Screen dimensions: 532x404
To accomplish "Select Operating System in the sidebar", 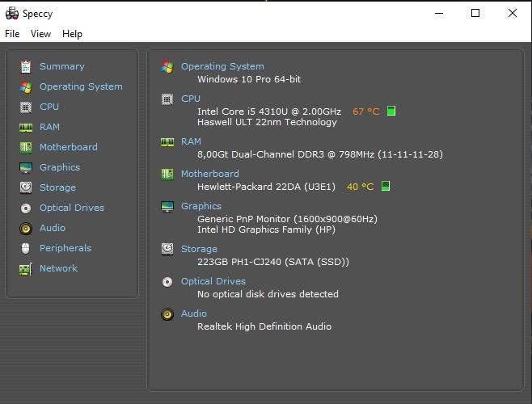I will [81, 86].
